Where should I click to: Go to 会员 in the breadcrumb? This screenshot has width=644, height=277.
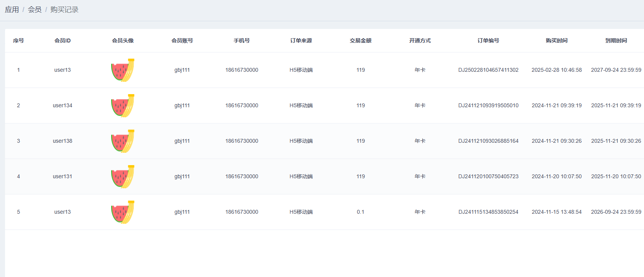click(x=34, y=10)
